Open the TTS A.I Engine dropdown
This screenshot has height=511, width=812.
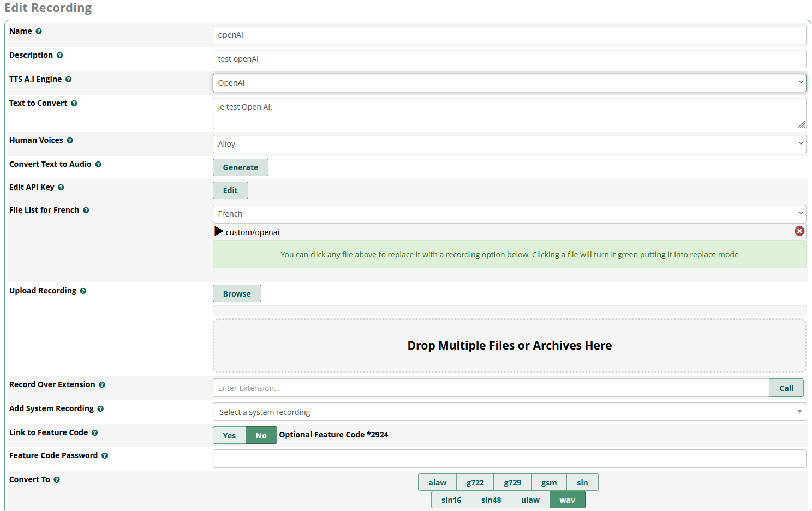click(510, 83)
